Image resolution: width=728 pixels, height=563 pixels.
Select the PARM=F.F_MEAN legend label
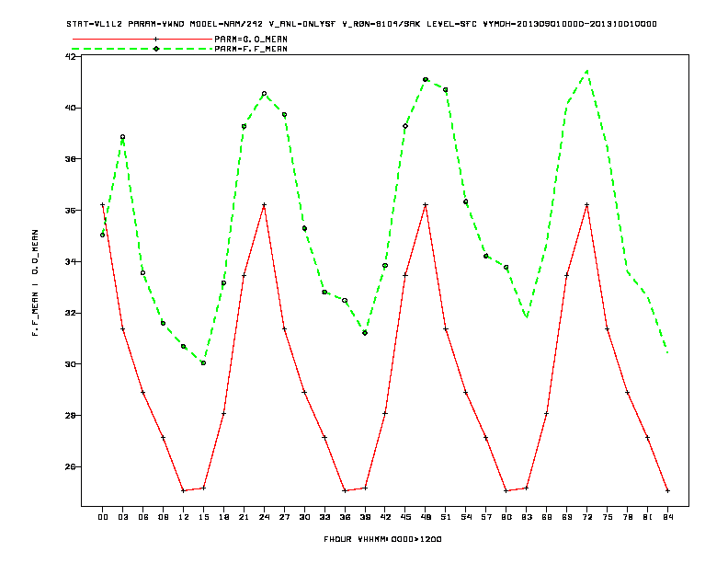pyautogui.click(x=251, y=49)
